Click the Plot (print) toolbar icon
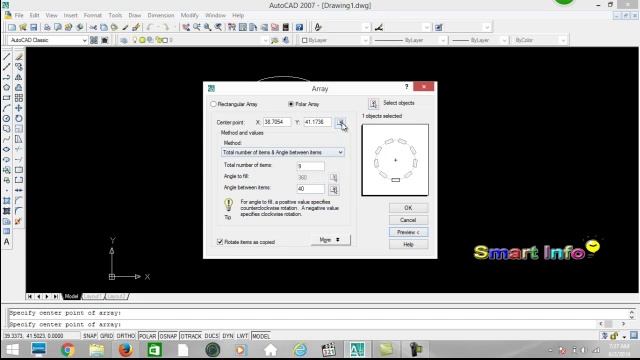The width and height of the screenshot is (640, 360). 47,27
